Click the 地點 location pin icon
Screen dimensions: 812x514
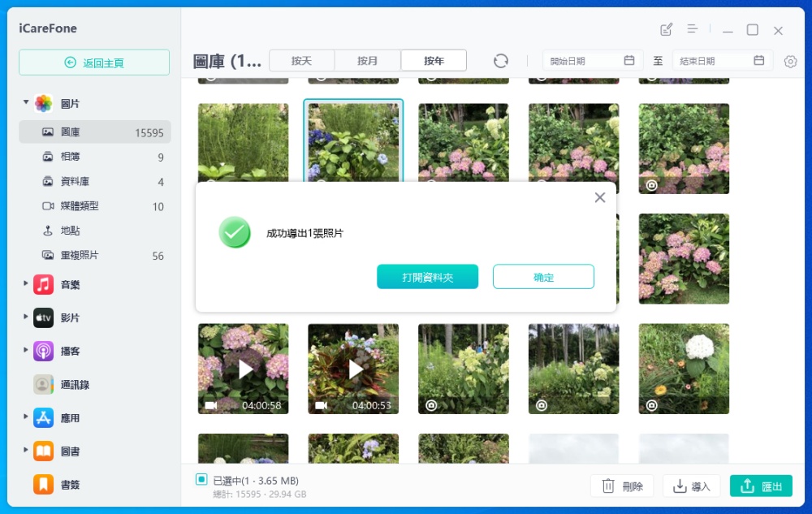[x=48, y=231]
